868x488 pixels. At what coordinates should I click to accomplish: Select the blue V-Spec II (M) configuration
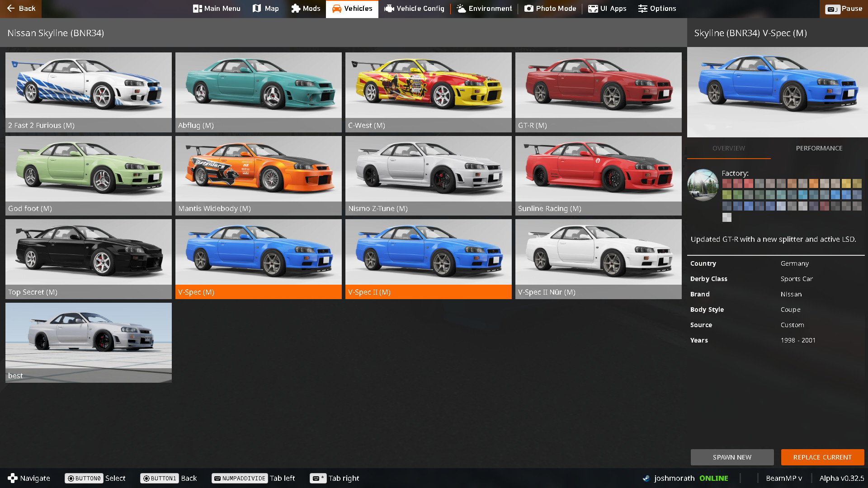click(x=429, y=259)
